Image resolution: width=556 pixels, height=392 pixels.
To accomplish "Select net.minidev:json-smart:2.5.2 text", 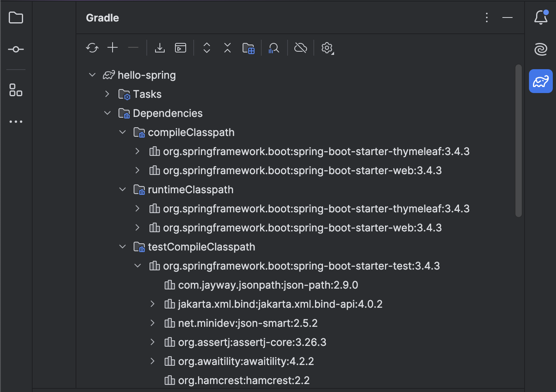I will (248, 323).
